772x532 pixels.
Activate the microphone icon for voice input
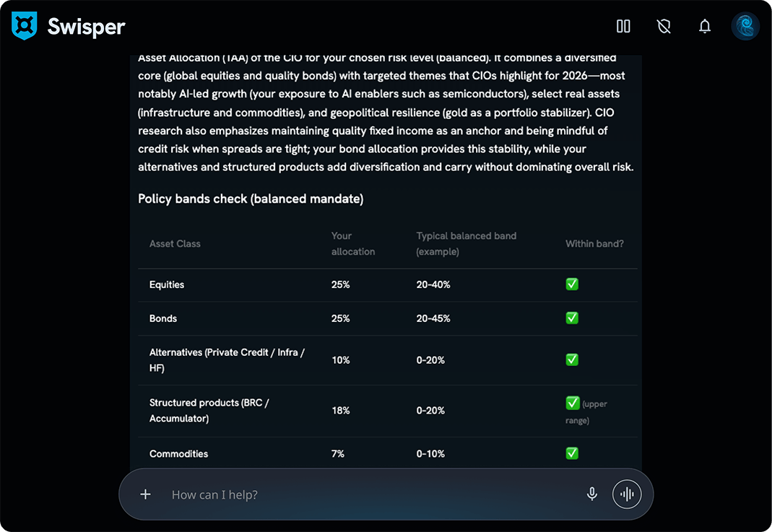tap(591, 494)
